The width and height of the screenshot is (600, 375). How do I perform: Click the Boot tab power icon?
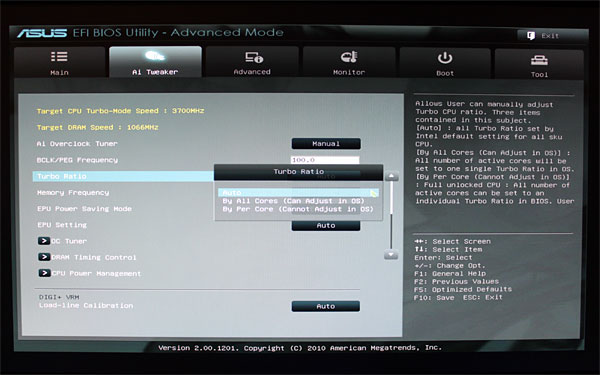tap(445, 58)
